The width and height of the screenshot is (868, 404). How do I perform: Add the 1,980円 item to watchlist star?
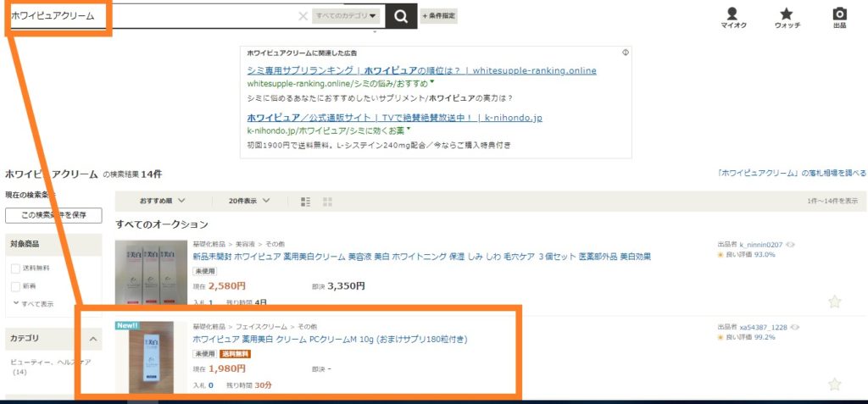(x=834, y=384)
